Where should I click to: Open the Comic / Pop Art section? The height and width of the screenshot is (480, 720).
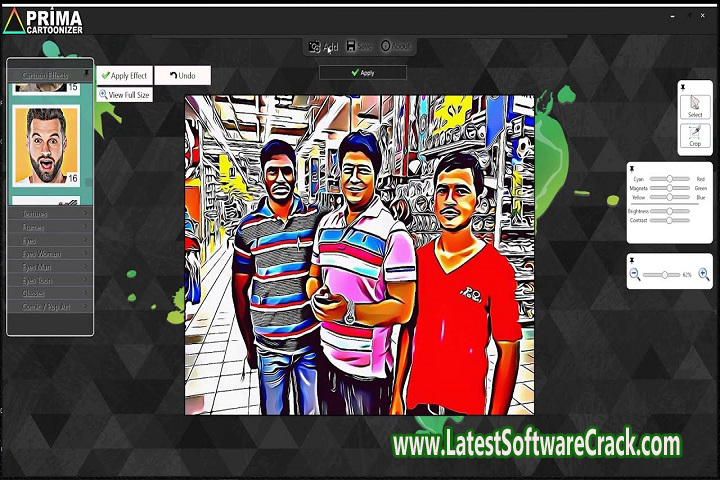[50, 306]
